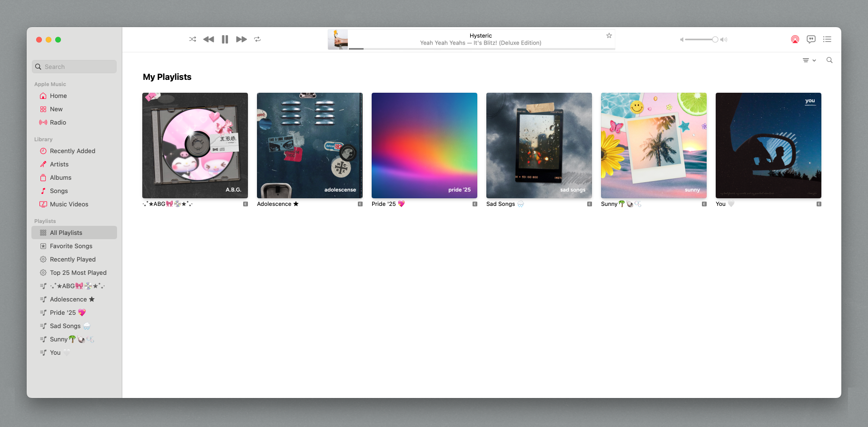Toggle repeat mode
This screenshot has height=427, width=868.
coord(257,39)
